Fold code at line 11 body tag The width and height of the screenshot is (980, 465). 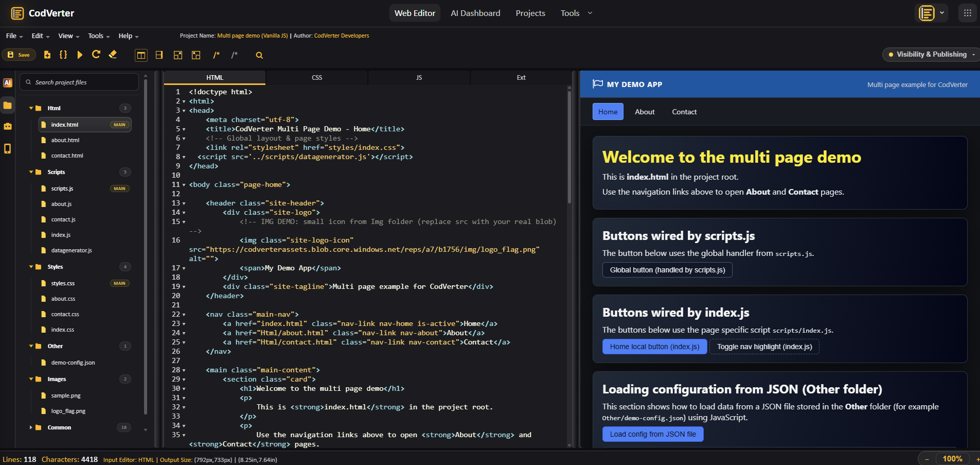(184, 185)
